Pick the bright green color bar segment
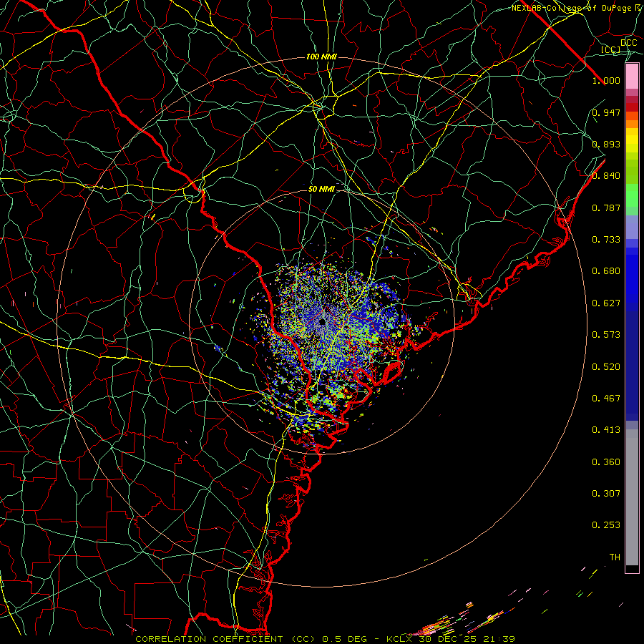Viewport: 644px width, 644px height. tap(632, 195)
